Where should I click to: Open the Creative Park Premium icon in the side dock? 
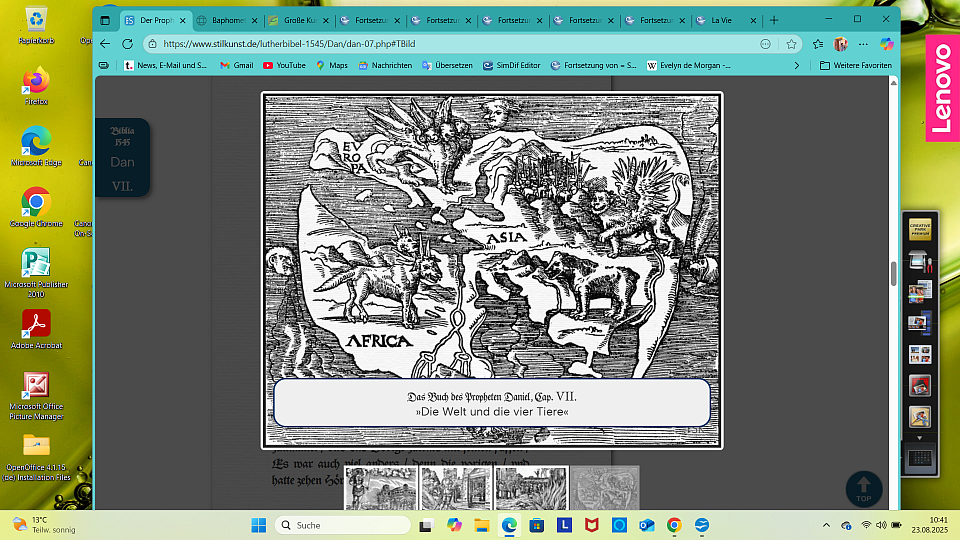920,230
